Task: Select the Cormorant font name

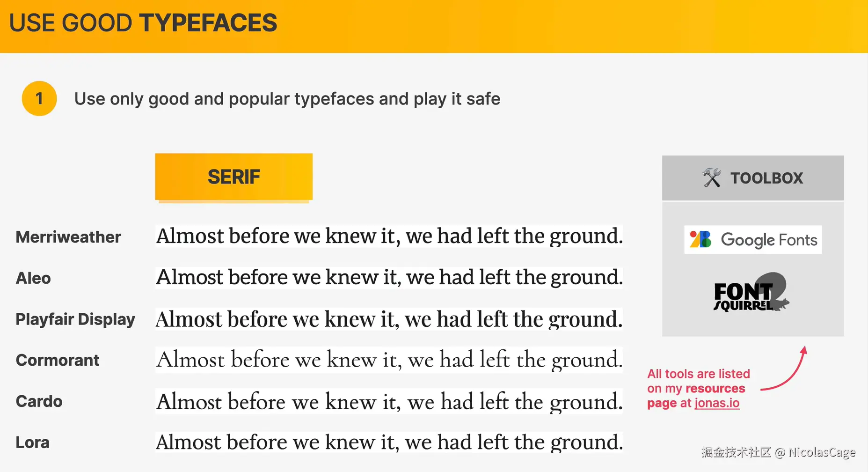Action: point(58,360)
